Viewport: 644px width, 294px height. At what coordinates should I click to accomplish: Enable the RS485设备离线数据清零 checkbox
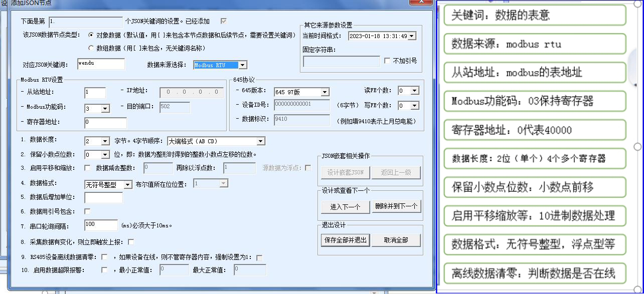click(x=103, y=257)
